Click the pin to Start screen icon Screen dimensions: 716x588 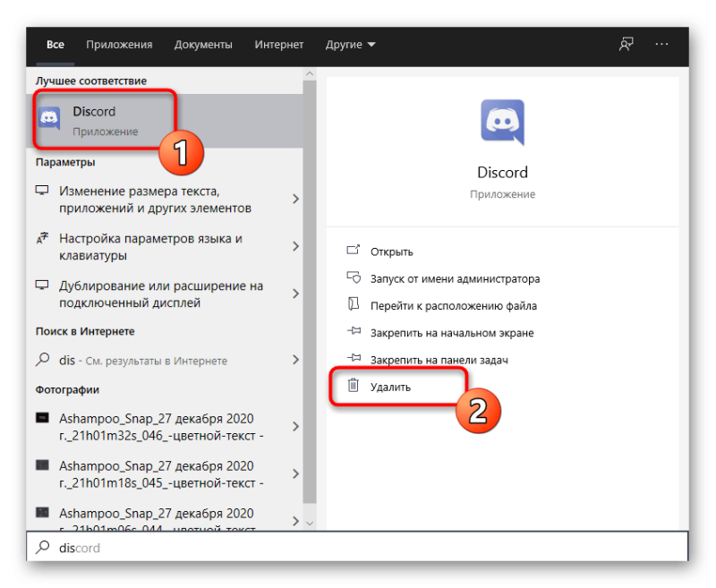(354, 330)
